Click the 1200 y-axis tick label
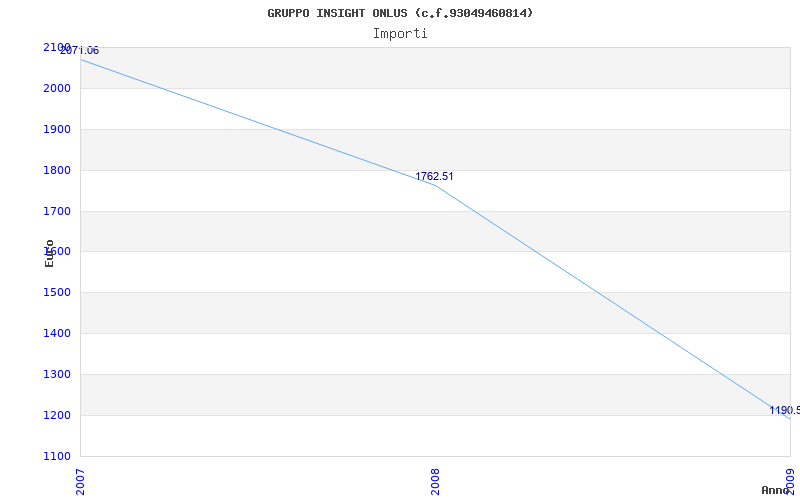800x500 pixels. pyautogui.click(x=57, y=415)
